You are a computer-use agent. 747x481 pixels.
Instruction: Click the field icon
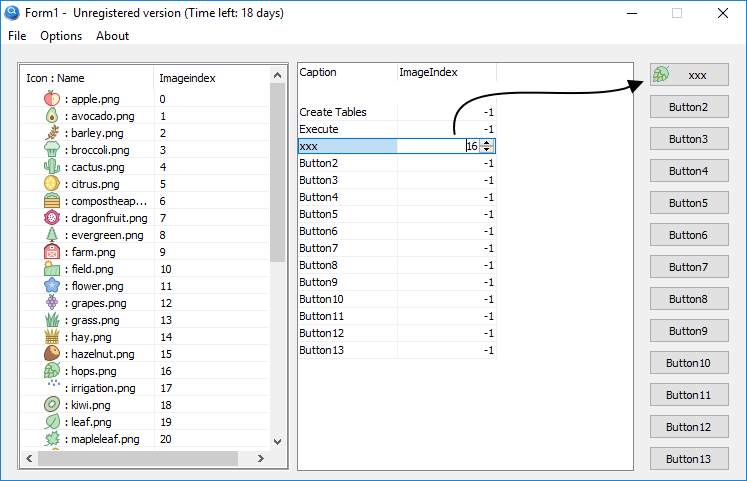point(52,269)
